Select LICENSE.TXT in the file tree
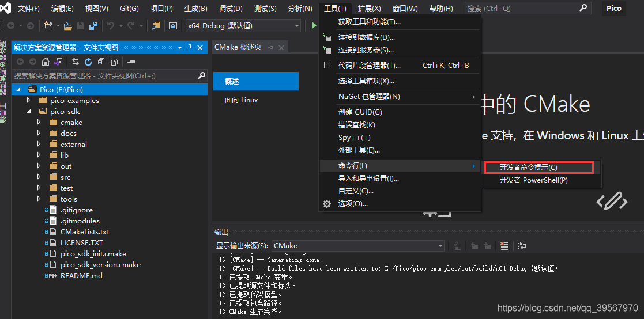 click(x=82, y=243)
